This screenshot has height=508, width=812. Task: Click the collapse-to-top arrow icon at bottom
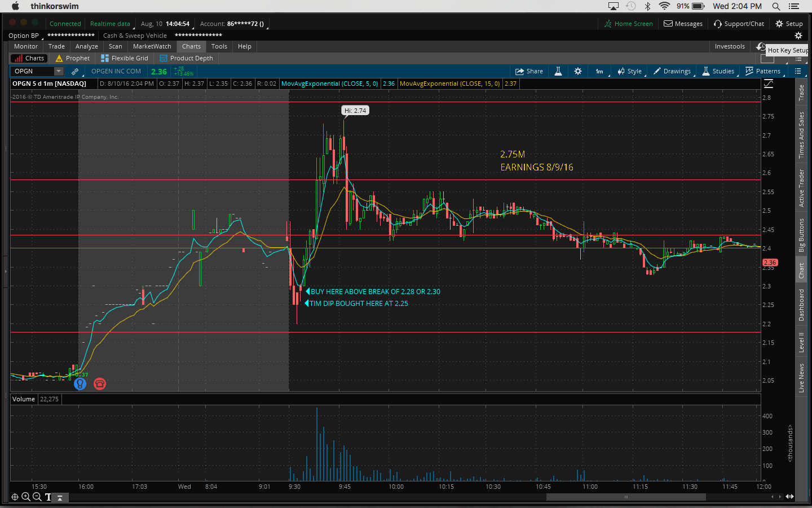tap(59, 497)
